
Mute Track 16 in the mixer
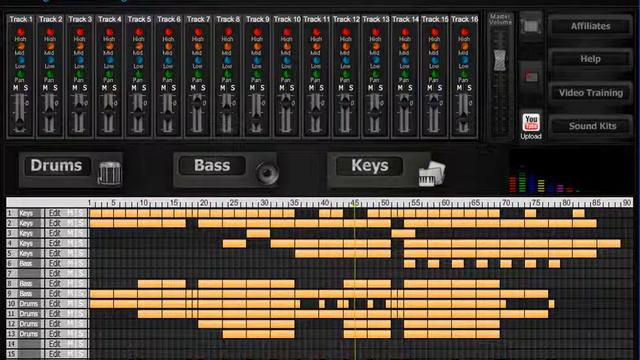pyautogui.click(x=460, y=88)
